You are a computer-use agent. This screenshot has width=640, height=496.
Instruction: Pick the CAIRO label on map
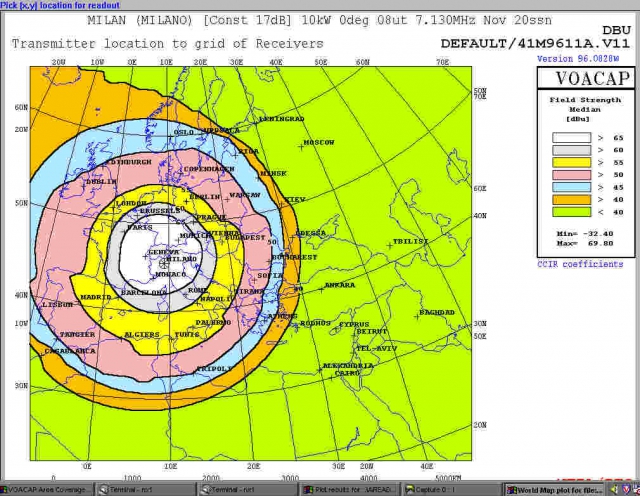(347, 373)
